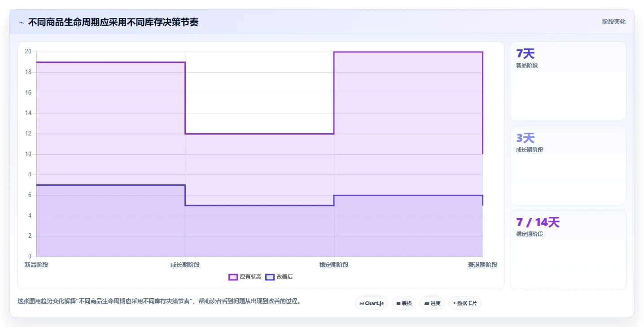Click the blue 改善后 legend color box
This screenshot has height=327, width=644.
pyautogui.click(x=270, y=277)
